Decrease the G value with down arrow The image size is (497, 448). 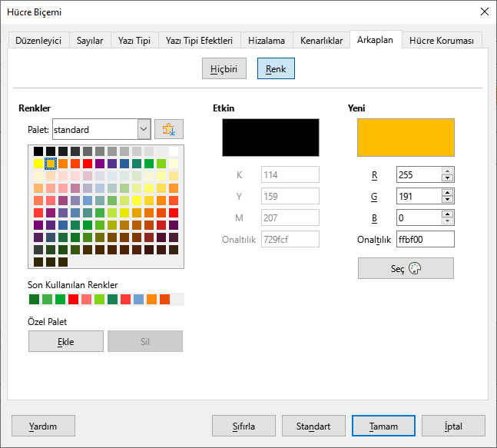tap(448, 201)
